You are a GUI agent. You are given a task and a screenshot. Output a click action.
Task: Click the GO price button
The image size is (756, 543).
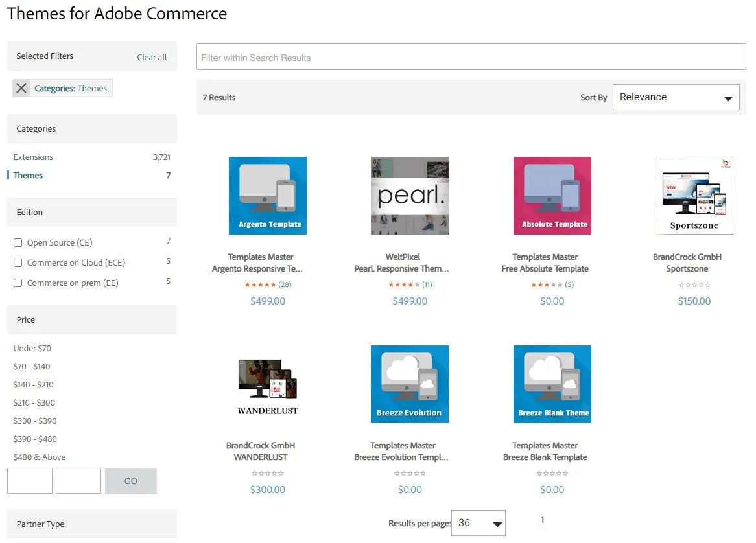[131, 481]
